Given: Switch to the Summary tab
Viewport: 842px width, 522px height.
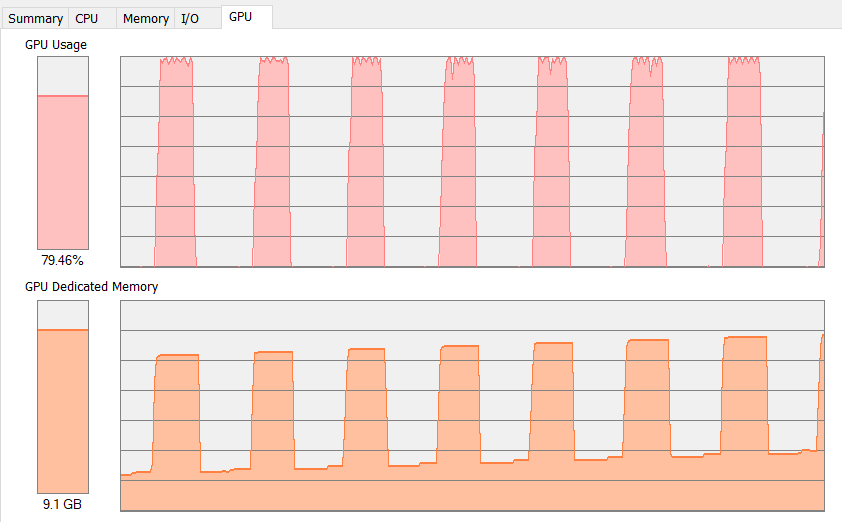Looking at the screenshot, I should point(35,19).
